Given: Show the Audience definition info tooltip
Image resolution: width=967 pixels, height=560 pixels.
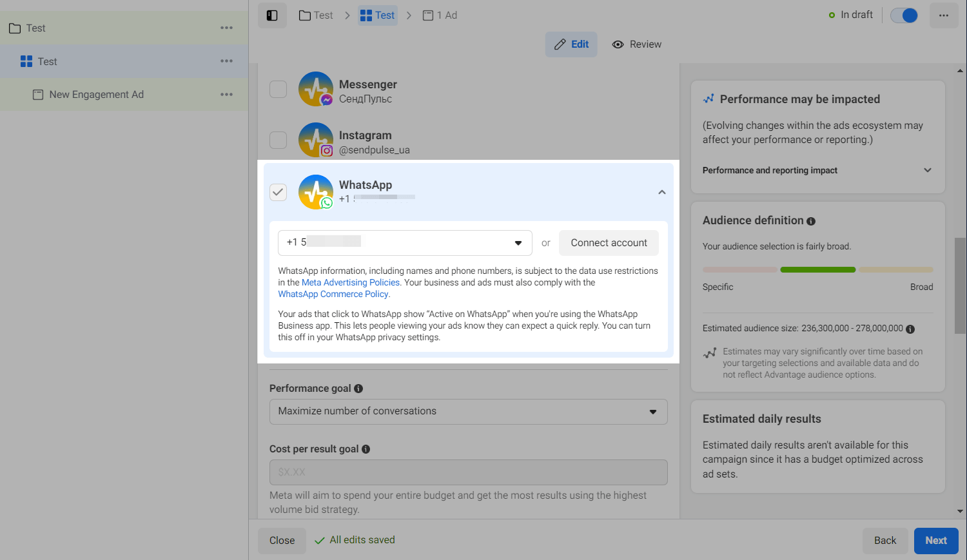Looking at the screenshot, I should [811, 221].
